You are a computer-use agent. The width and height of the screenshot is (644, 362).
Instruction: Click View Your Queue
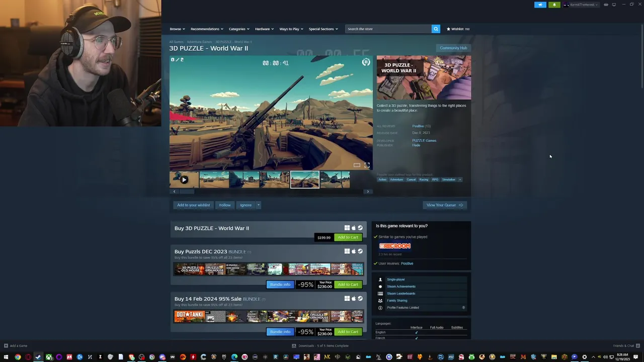(x=445, y=205)
